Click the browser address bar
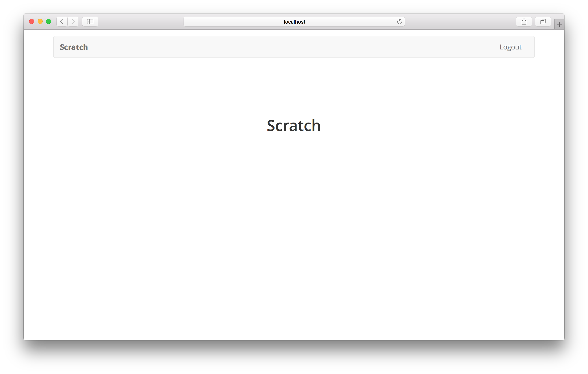Viewport: 588px width, 374px height. [294, 20]
